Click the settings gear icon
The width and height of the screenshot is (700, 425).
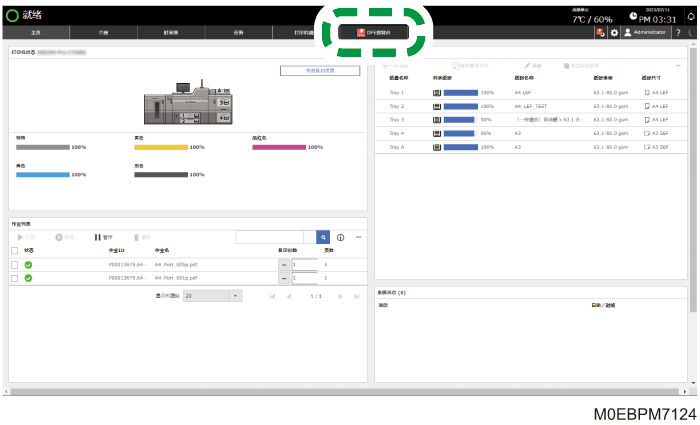(x=614, y=32)
